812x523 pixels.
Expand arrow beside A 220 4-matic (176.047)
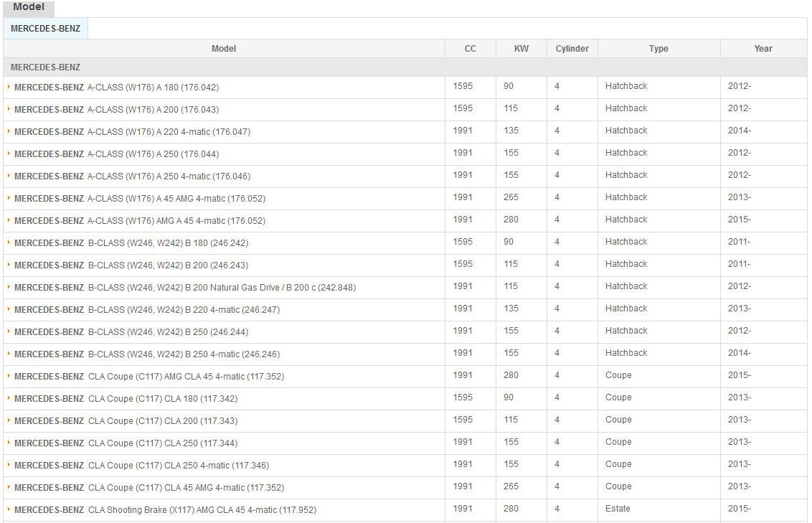pos(9,131)
